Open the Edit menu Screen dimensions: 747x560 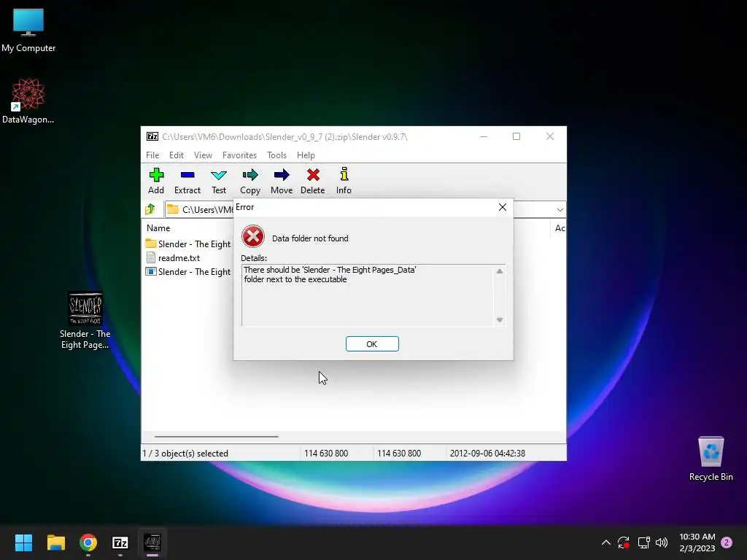[x=177, y=155]
